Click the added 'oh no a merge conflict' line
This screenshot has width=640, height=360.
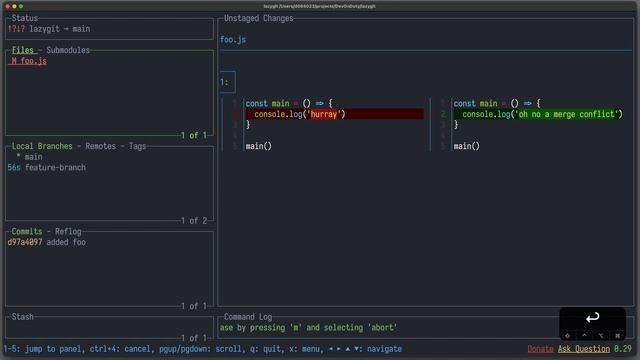pyautogui.click(x=538, y=114)
